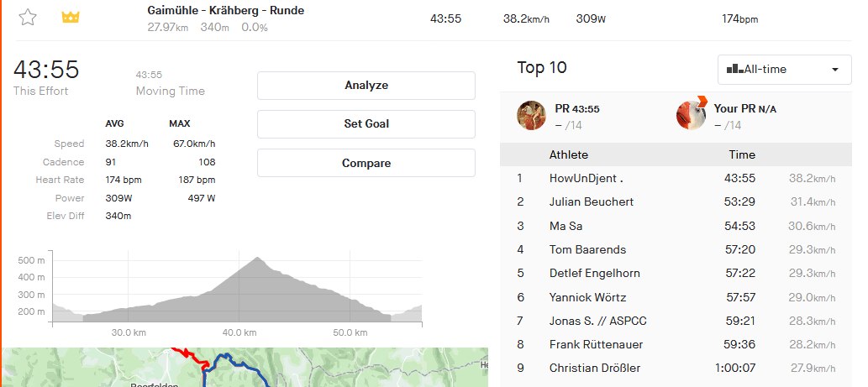Click the gold crown KOM icon
868x387 pixels.
(71, 17)
